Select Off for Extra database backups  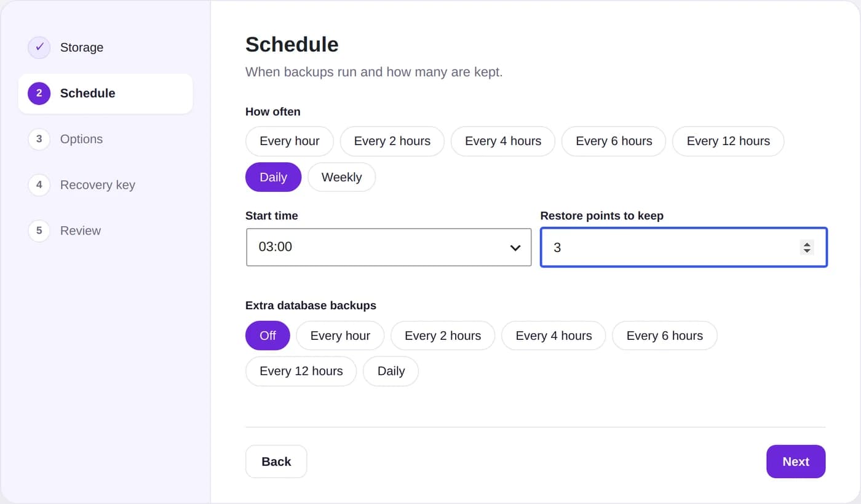268,336
